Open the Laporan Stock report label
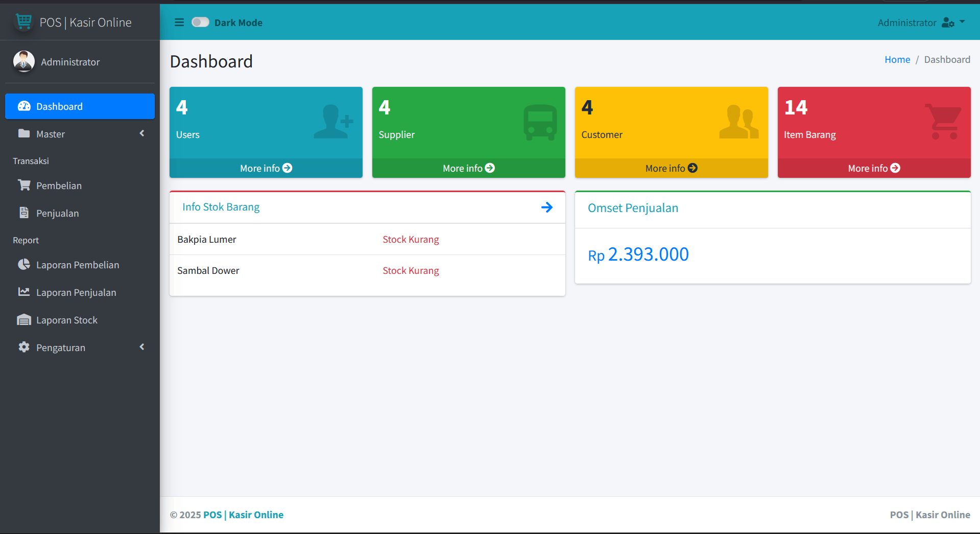980x534 pixels. [67, 320]
